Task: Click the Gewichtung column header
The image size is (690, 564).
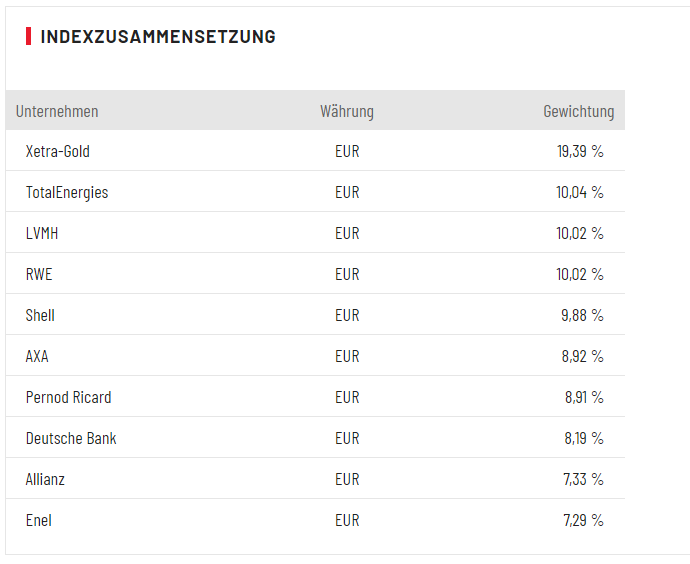Action: pos(578,111)
